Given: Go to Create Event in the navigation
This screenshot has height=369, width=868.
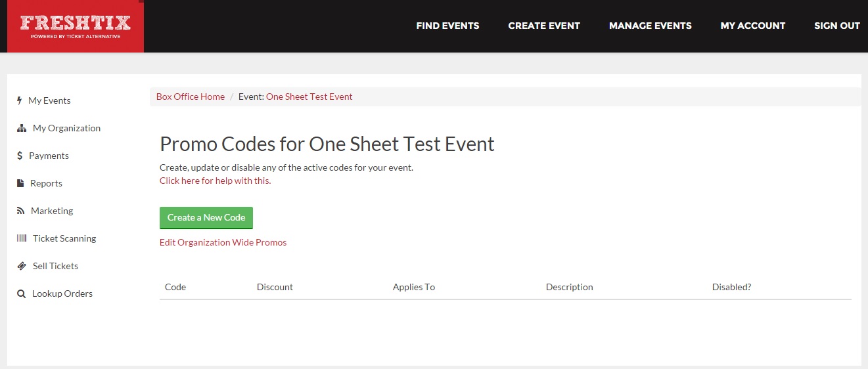Looking at the screenshot, I should [x=544, y=26].
